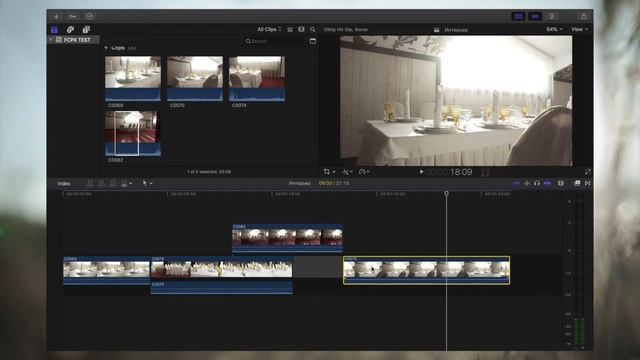Show the Effects browser icon

point(577,183)
